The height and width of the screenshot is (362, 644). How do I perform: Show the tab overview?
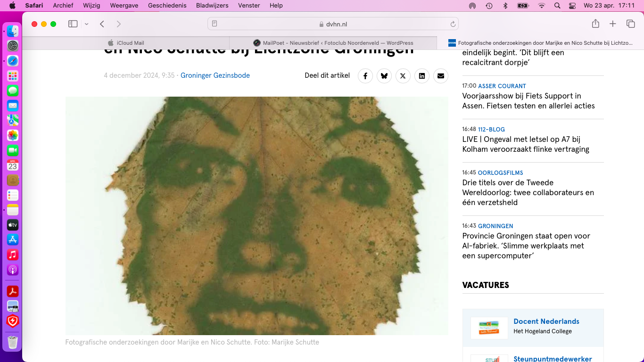pyautogui.click(x=630, y=24)
